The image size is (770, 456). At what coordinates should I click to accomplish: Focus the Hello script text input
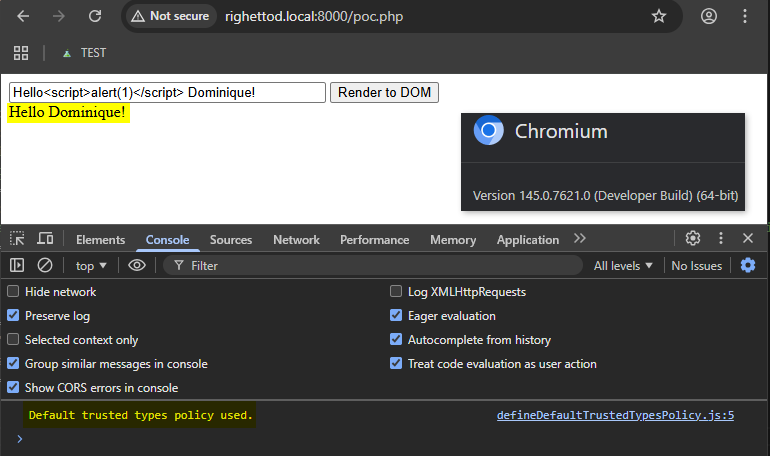167,92
